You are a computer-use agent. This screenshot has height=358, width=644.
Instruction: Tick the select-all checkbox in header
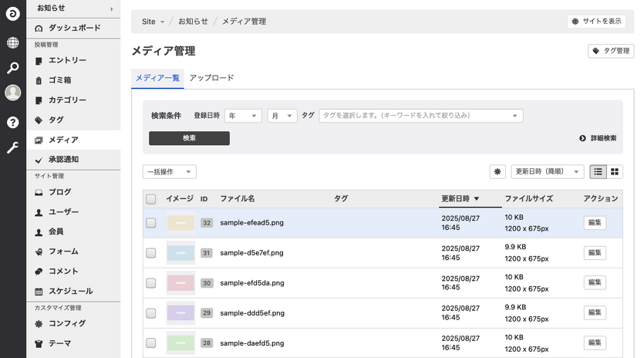[x=151, y=199]
